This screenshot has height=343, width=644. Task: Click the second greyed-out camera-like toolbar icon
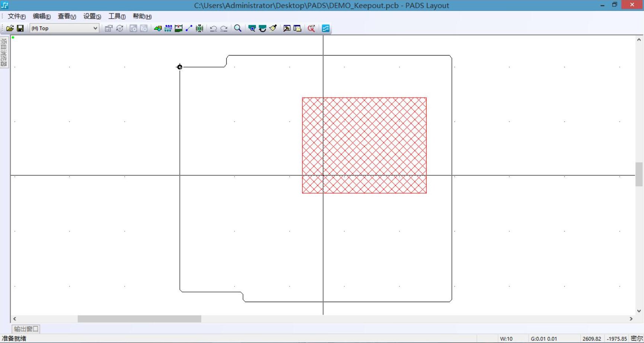tap(144, 28)
